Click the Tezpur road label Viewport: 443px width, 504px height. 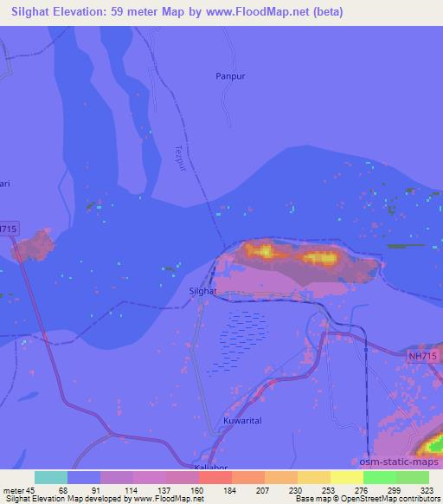point(181,158)
